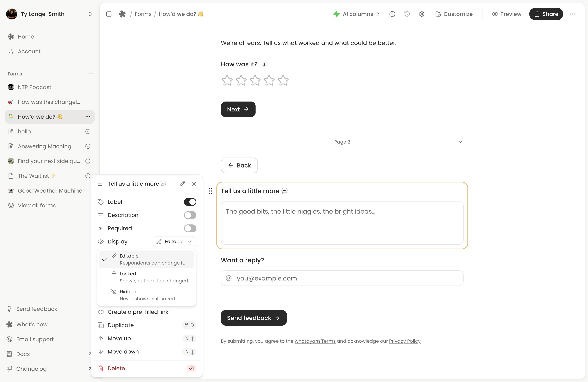
Task: Open version history clock icon
Action: click(407, 14)
